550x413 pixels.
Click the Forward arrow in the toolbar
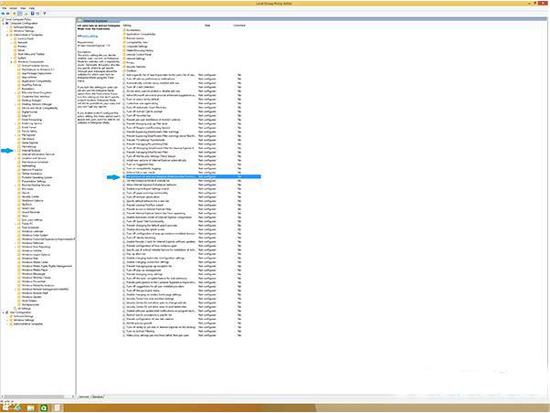click(8, 13)
